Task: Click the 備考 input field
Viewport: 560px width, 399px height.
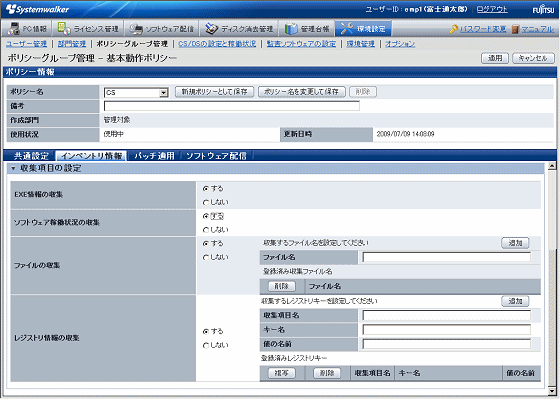Action: [231, 106]
